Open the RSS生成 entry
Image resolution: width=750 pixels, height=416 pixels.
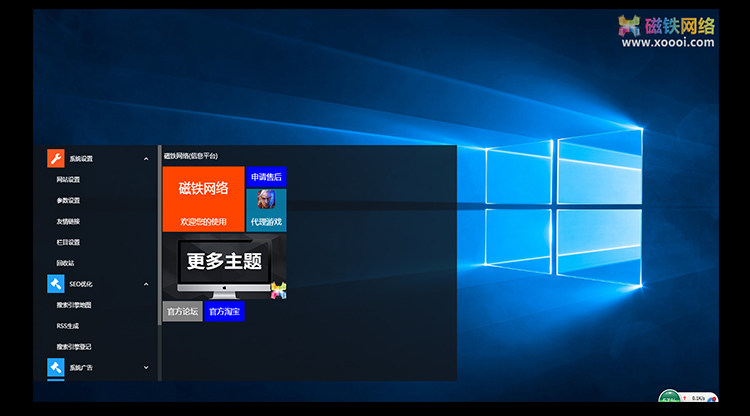click(x=67, y=326)
